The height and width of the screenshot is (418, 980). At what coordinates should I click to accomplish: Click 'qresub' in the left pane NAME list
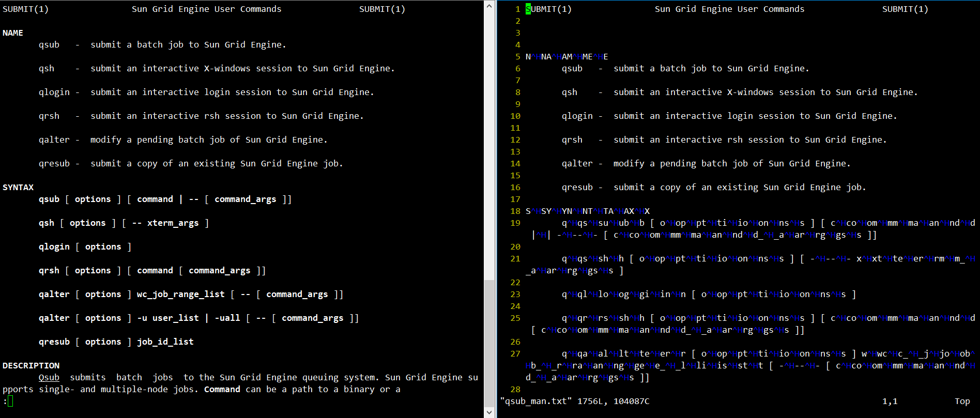[54, 164]
